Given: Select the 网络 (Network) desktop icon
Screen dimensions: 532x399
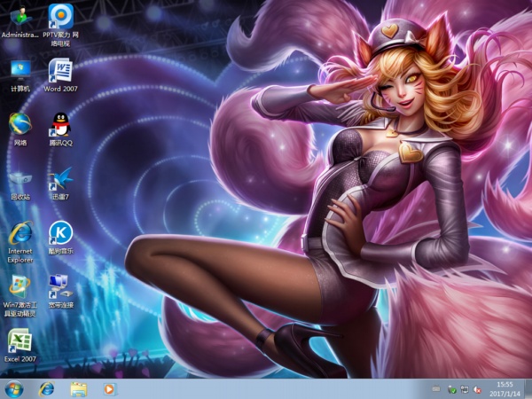Looking at the screenshot, I should coord(20,124).
